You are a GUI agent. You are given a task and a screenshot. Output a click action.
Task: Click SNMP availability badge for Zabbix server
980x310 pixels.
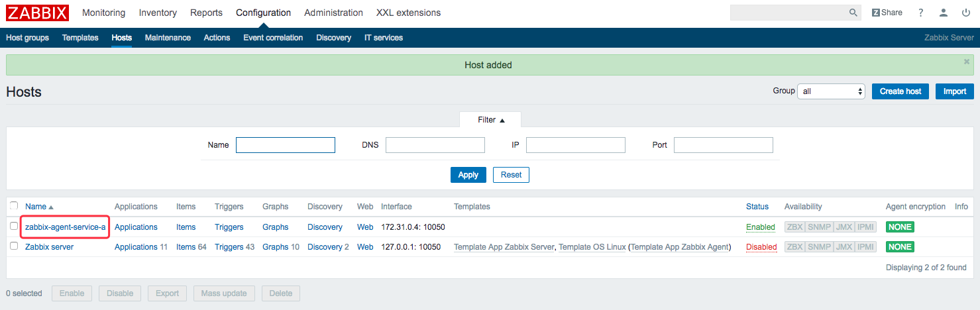(x=819, y=247)
